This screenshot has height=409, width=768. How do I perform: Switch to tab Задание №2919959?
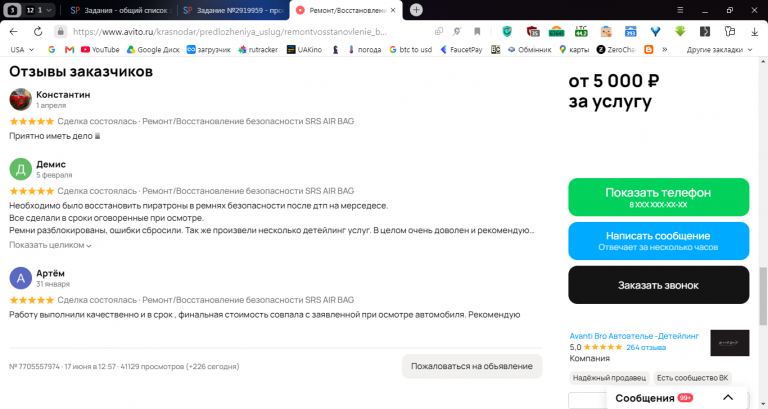234,10
